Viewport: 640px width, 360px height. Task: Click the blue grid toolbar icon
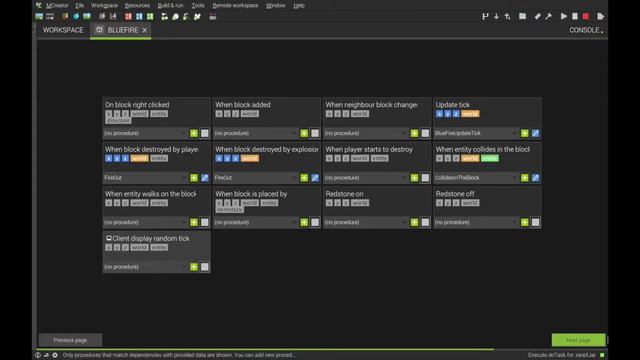[139, 17]
